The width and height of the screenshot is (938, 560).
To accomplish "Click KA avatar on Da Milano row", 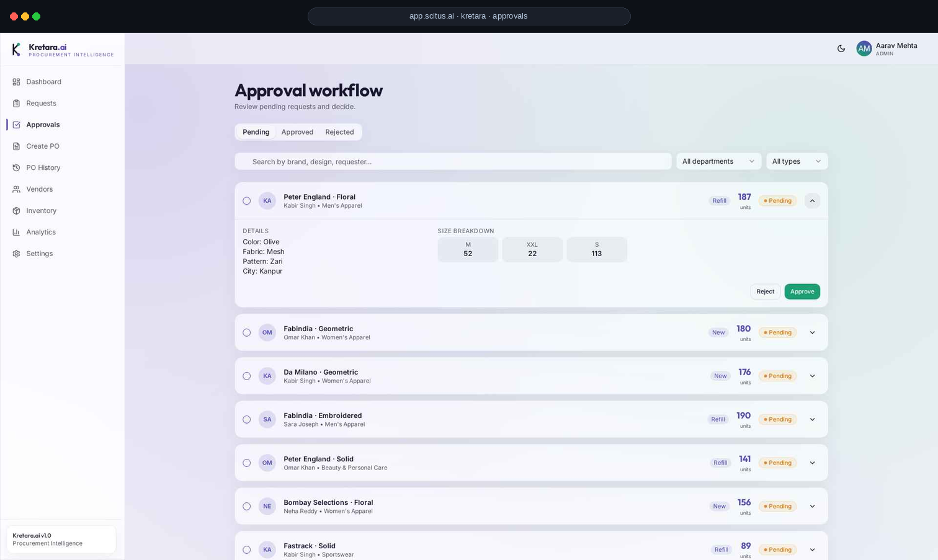I will tap(267, 376).
